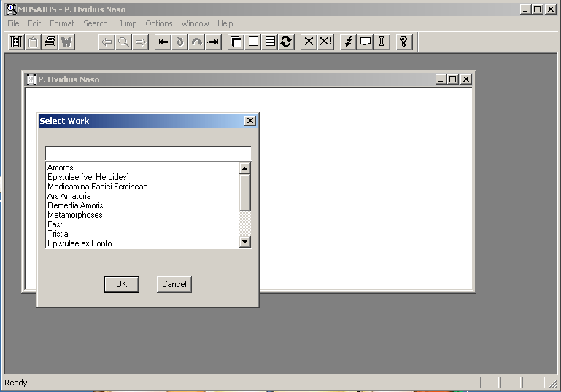Open the Window menu

coord(195,23)
